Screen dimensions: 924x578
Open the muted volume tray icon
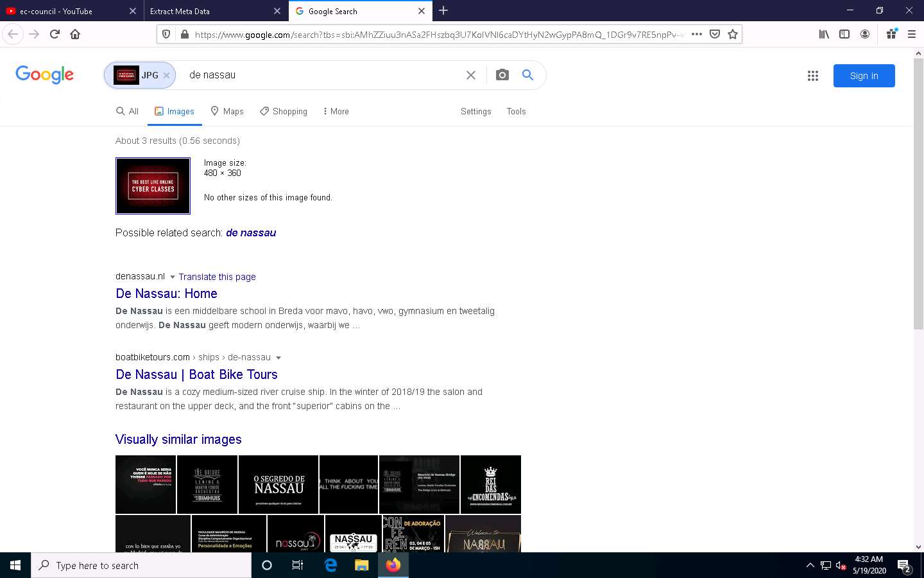pos(841,566)
